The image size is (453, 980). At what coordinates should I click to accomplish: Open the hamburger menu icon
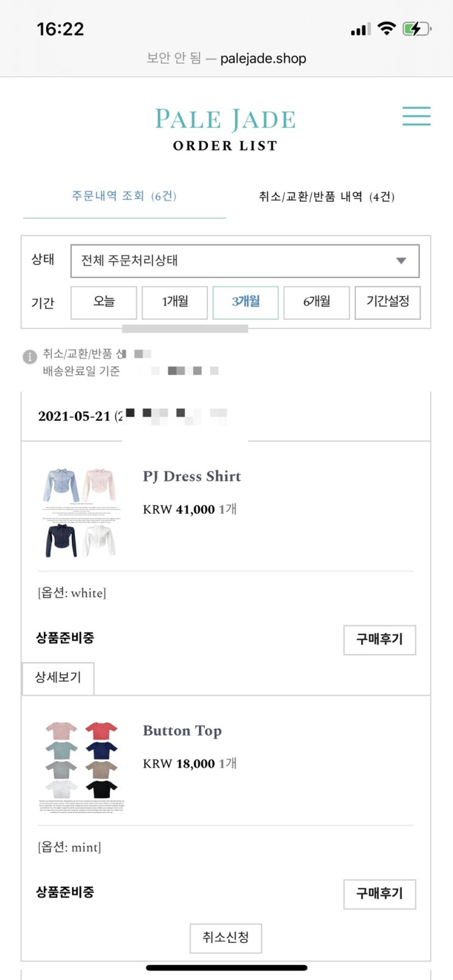(416, 116)
